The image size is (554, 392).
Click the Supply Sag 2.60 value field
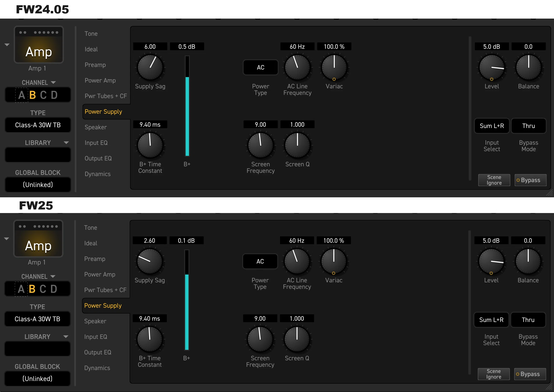[150, 240]
